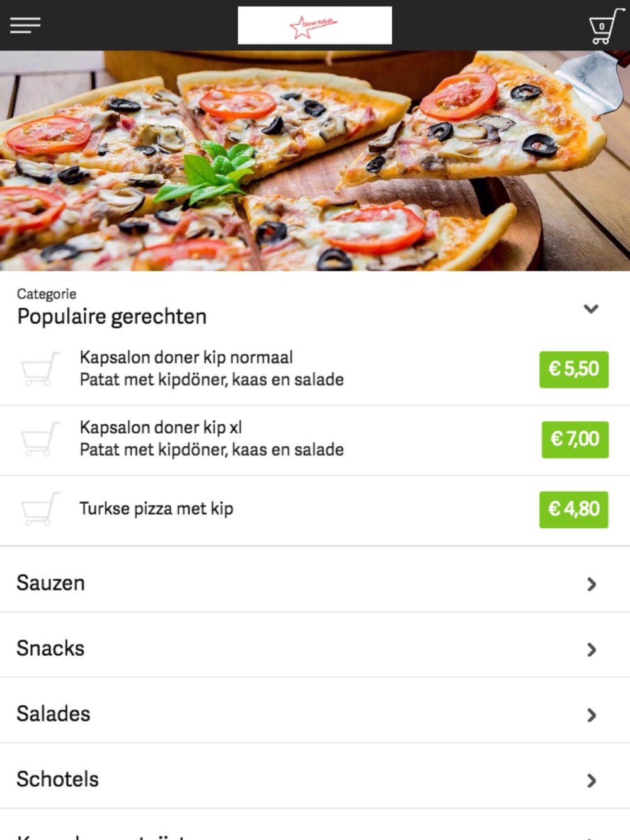The width and height of the screenshot is (630, 840).
Task: Open the shopping cart in header
Action: [x=604, y=26]
